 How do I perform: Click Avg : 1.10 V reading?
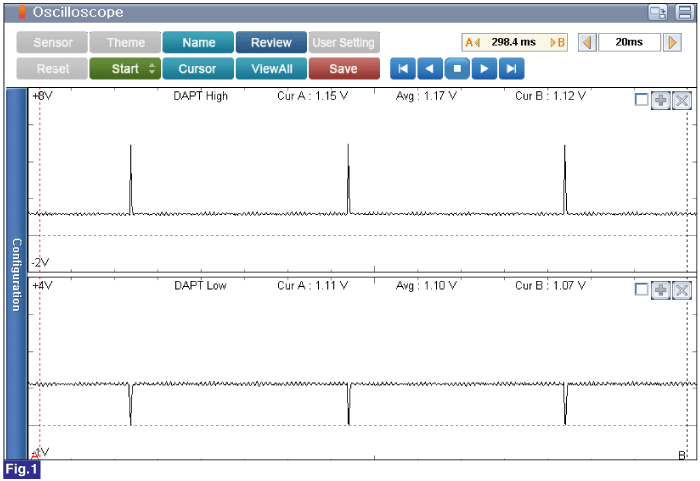426,286
